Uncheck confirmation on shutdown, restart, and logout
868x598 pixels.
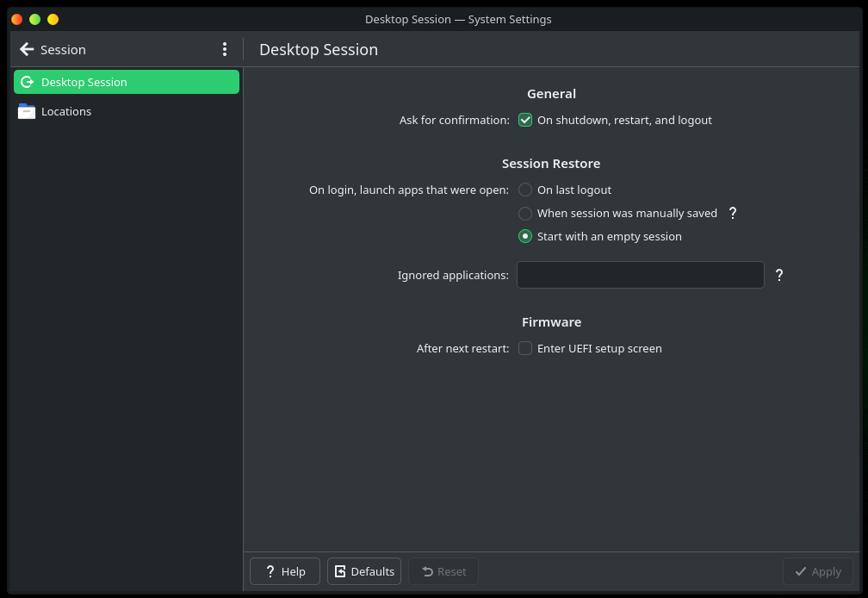525,121
